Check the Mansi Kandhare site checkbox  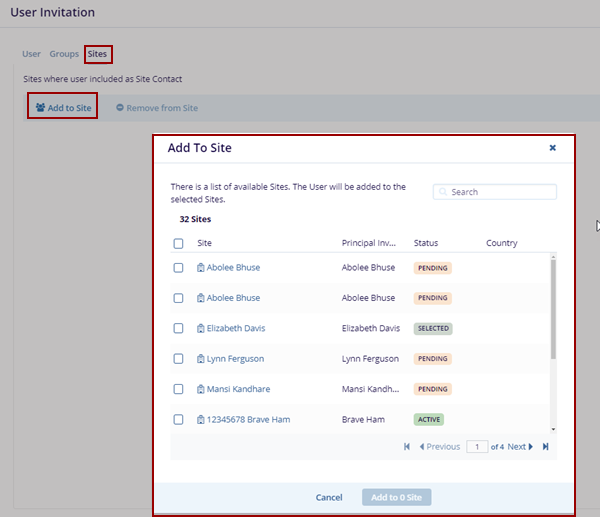click(178, 389)
